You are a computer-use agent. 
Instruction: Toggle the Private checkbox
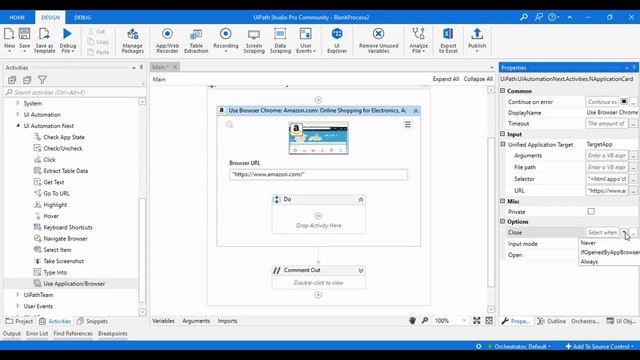pyautogui.click(x=591, y=211)
